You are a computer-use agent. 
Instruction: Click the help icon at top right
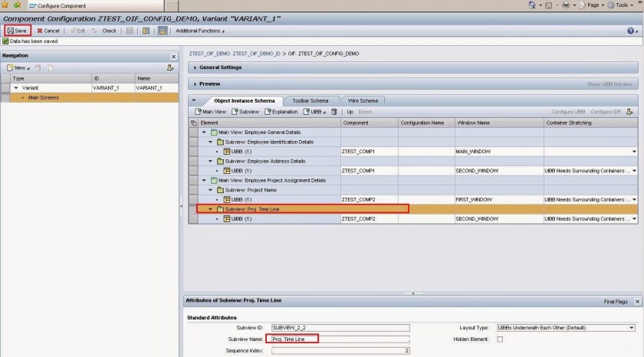coord(630,31)
